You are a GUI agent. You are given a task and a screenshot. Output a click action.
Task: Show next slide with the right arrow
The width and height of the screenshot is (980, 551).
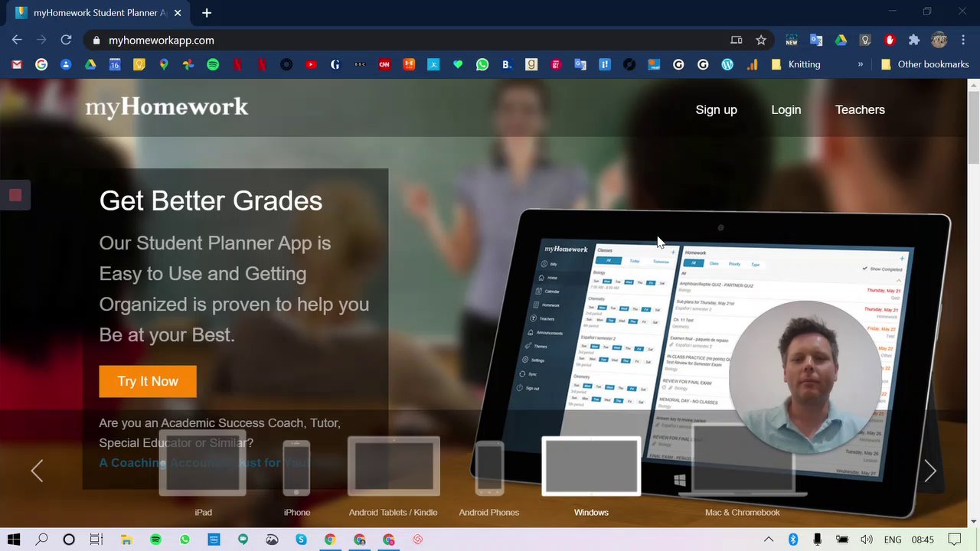pos(930,471)
